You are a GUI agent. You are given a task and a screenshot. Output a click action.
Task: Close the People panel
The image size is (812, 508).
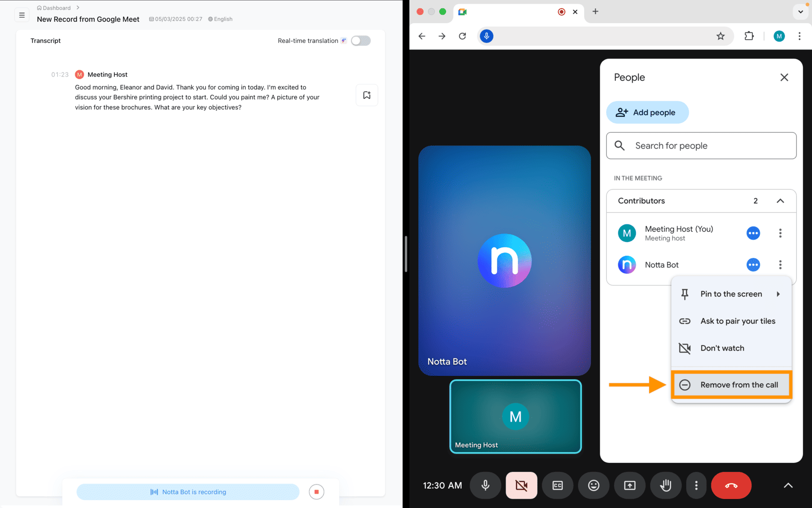click(x=784, y=77)
